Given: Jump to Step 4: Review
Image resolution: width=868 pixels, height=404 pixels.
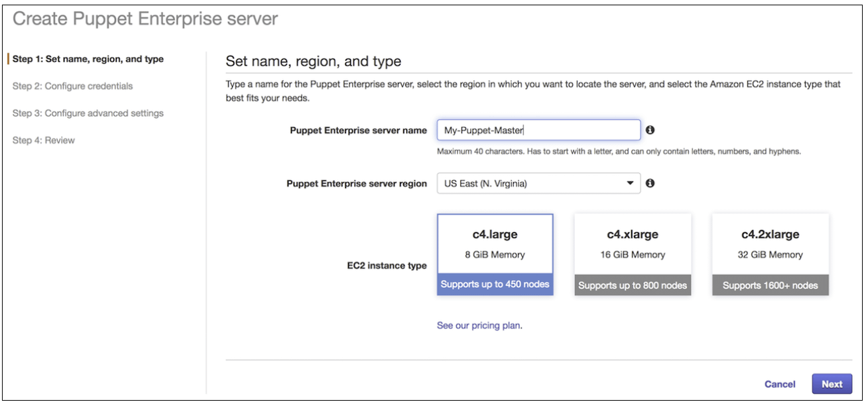Looking at the screenshot, I should pyautogui.click(x=44, y=140).
